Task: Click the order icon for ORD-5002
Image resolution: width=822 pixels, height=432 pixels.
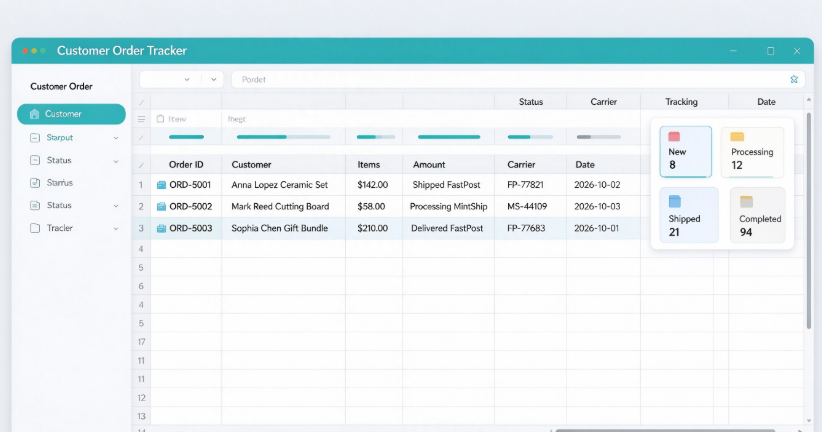Action: click(161, 207)
